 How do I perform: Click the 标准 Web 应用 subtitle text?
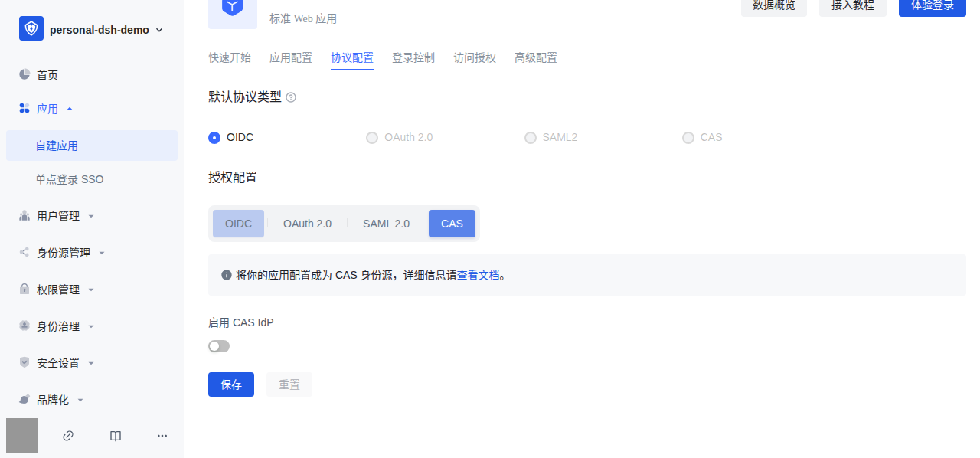[303, 18]
